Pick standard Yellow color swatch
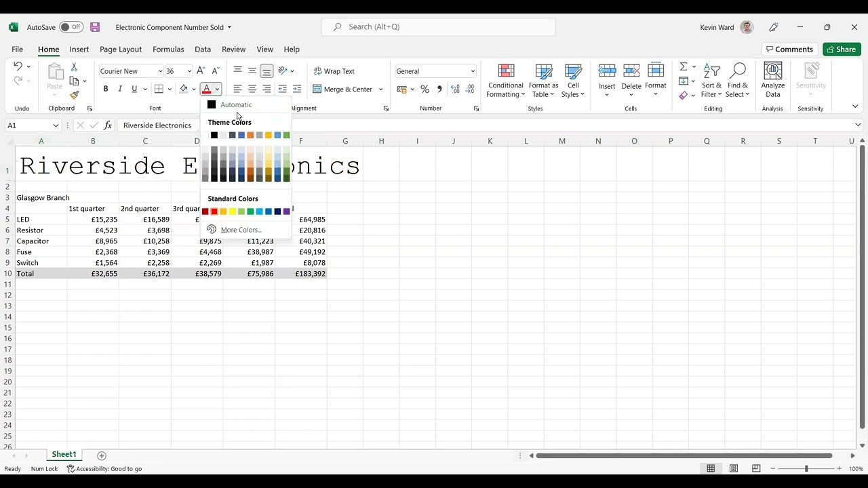This screenshot has width=868, height=488. click(x=233, y=211)
